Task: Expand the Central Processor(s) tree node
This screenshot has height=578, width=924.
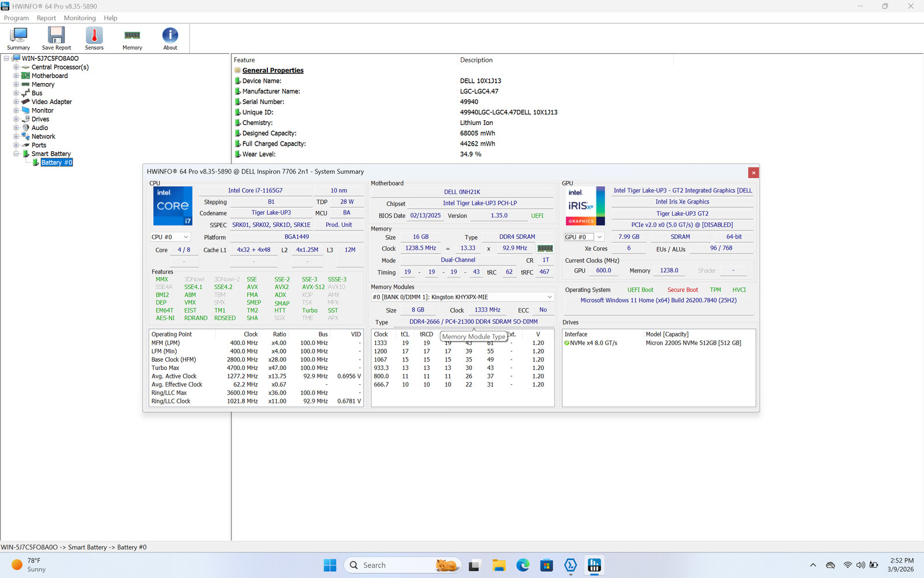Action: (x=16, y=67)
